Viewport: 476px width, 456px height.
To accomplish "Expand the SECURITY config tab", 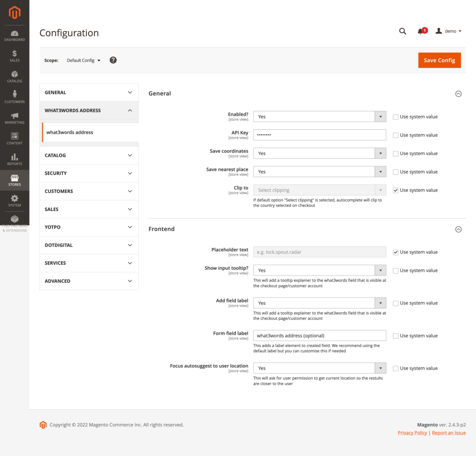I will tap(89, 173).
